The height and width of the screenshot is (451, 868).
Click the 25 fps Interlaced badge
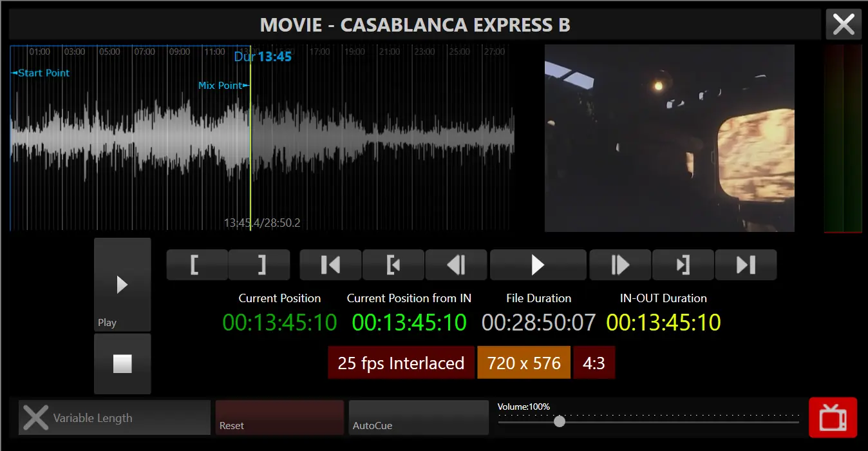point(401,363)
